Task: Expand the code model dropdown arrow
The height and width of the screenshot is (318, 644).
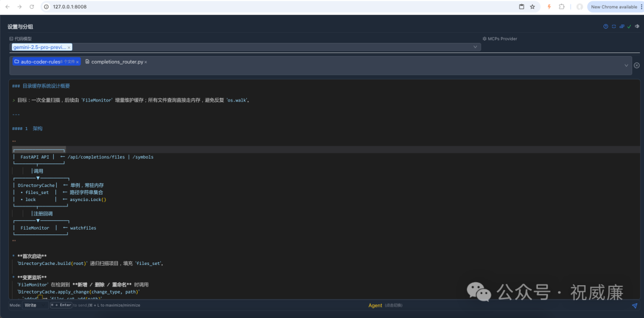Action: (x=475, y=47)
